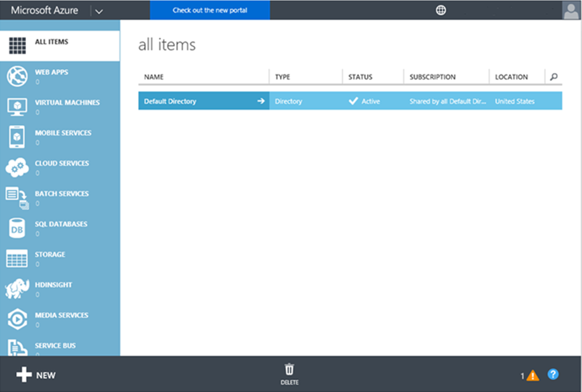Click the Media Services play icon
Image resolution: width=582 pixels, height=392 pixels.
17,319
